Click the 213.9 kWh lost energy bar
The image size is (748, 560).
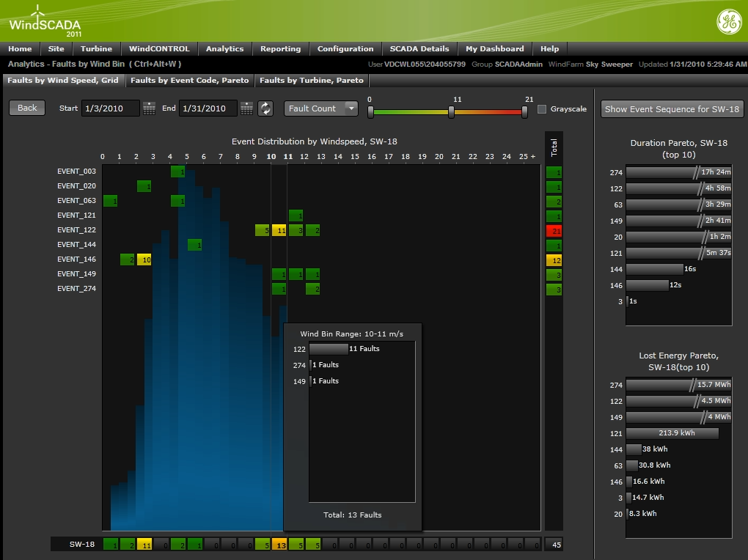pos(672,433)
